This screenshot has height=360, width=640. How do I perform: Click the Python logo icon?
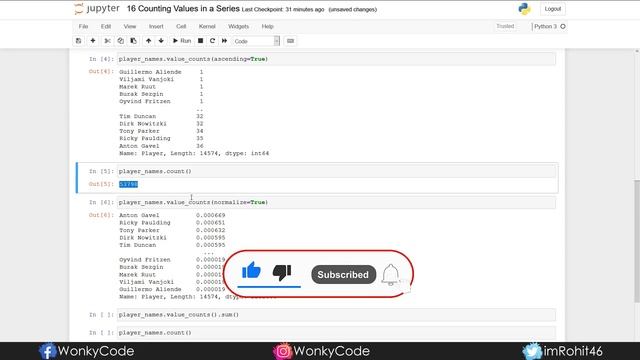click(524, 9)
